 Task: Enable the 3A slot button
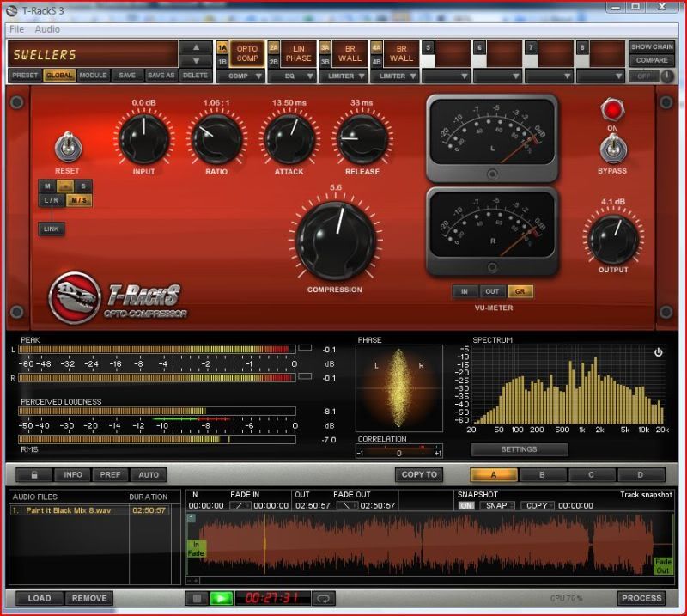point(325,47)
